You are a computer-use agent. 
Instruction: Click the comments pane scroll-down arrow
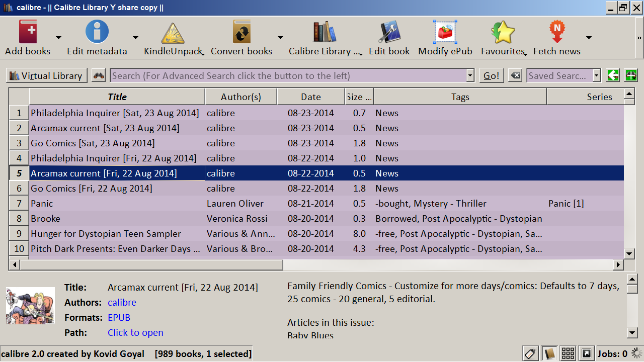coord(632,332)
